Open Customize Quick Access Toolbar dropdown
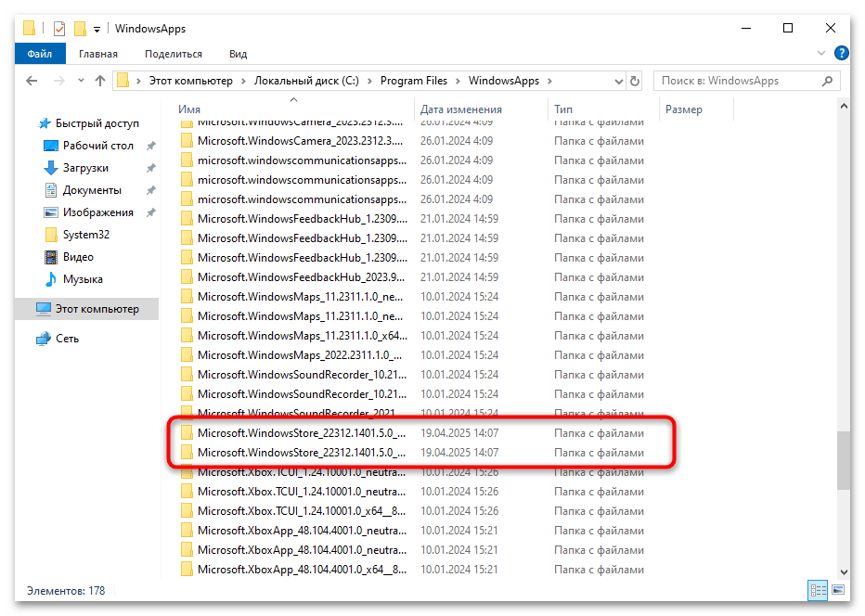Viewport: 865px width, 616px height. coord(97,29)
